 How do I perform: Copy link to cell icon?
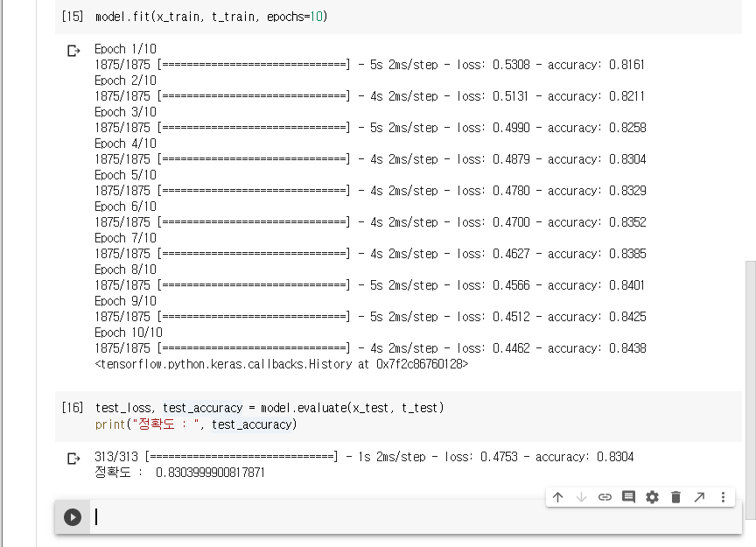tap(605, 497)
